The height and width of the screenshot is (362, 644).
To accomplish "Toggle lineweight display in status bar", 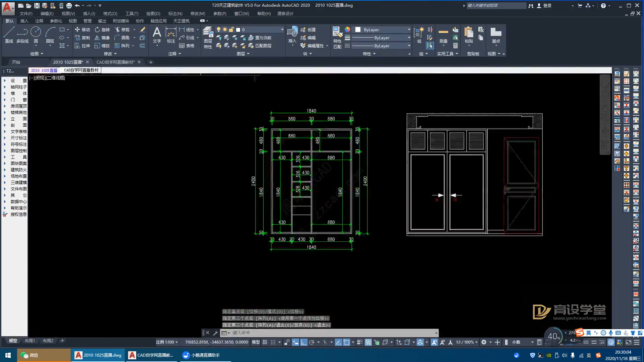I will click(x=360, y=342).
